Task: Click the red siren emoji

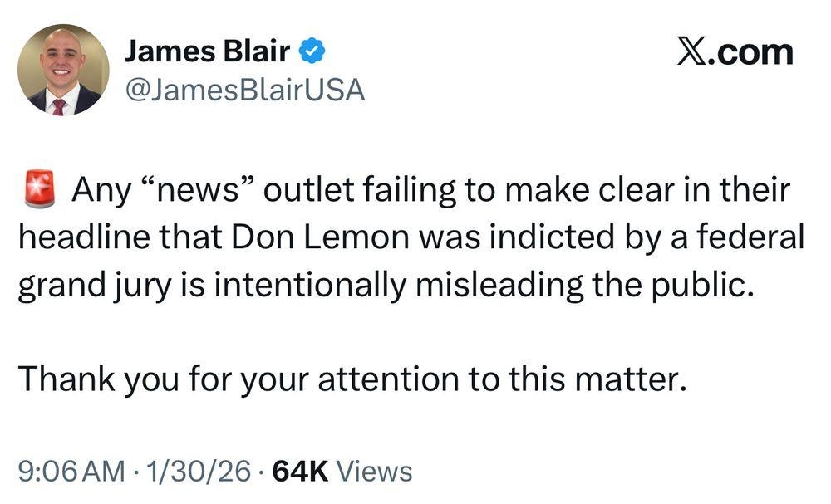Action: click(x=36, y=190)
